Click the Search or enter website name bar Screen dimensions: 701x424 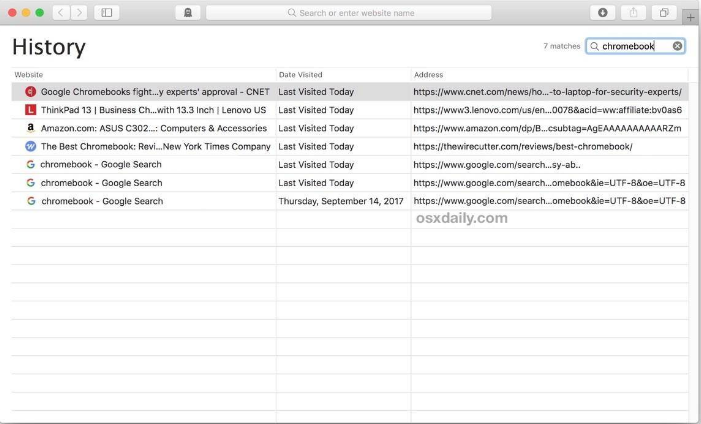[348, 12]
